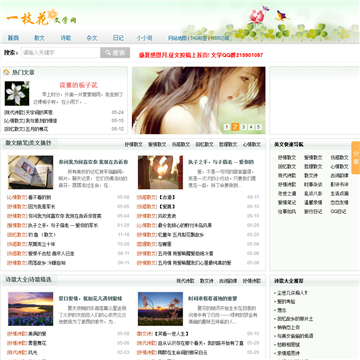360x360 pixels.
Task: Open the article row dated 01-29
Action: pyautogui.click(x=68, y=226)
